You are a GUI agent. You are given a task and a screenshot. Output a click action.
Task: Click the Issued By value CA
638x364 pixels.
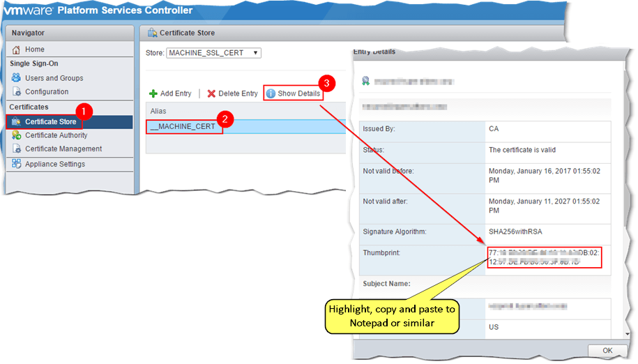(494, 128)
